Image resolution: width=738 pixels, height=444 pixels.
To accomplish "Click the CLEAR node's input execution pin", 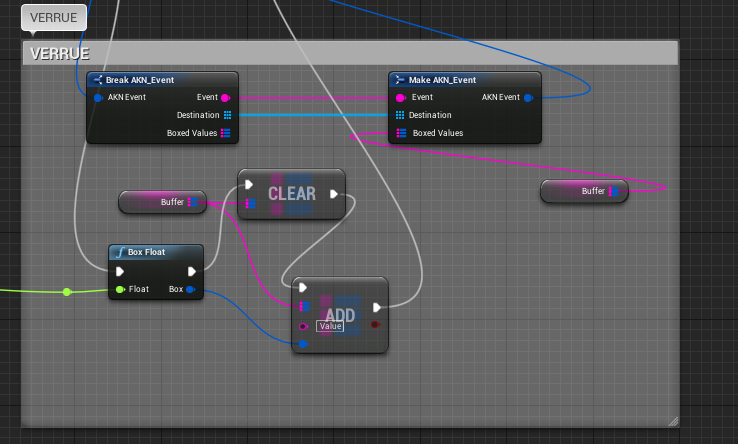I will coord(249,185).
